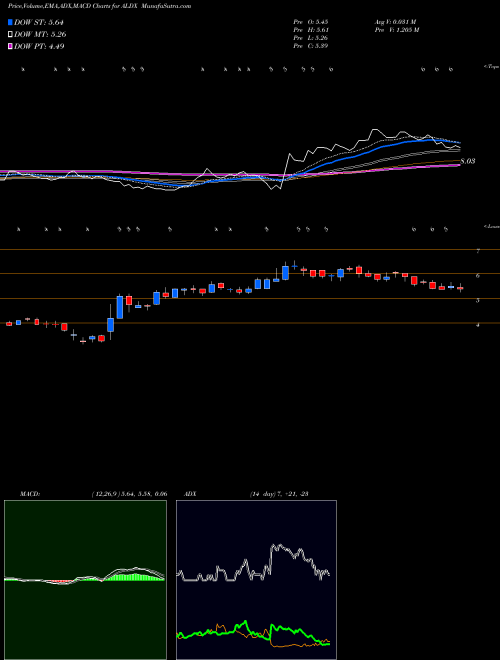
Task: Click the price axis label 4
Action: 478,325
